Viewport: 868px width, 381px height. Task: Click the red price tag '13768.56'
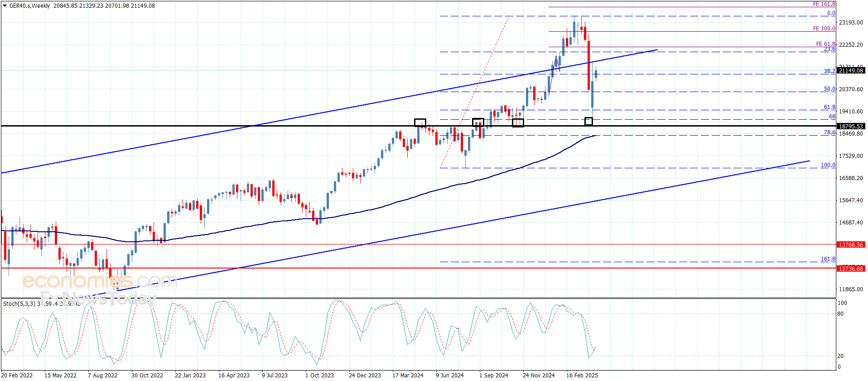click(x=851, y=244)
